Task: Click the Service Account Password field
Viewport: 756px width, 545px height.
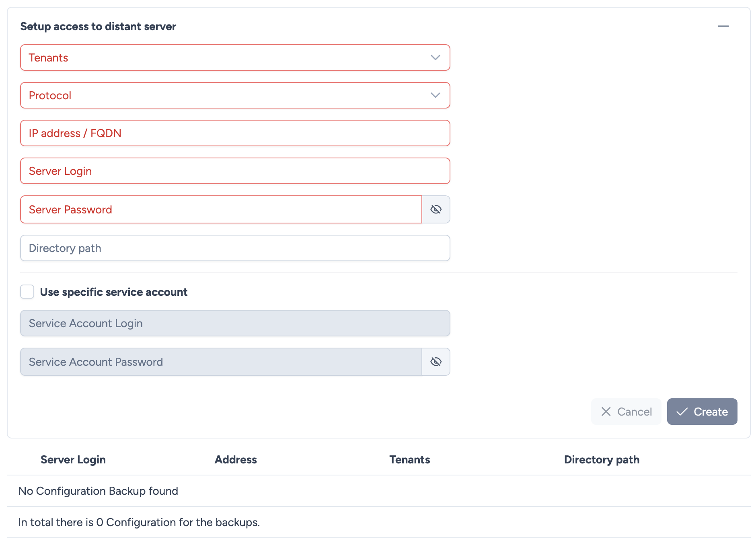Action: (221, 362)
